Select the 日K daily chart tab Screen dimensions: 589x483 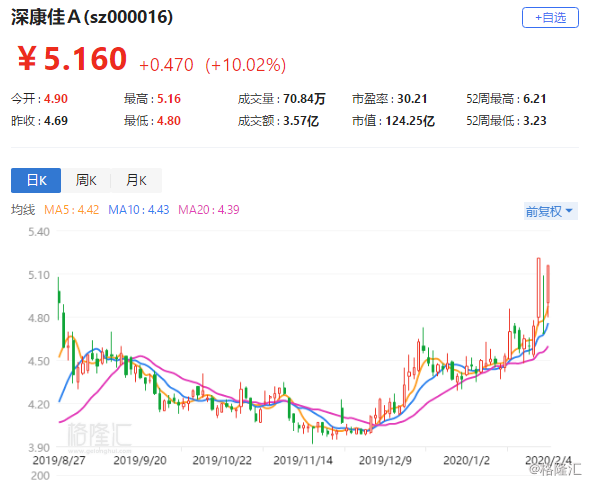[x=36, y=180]
